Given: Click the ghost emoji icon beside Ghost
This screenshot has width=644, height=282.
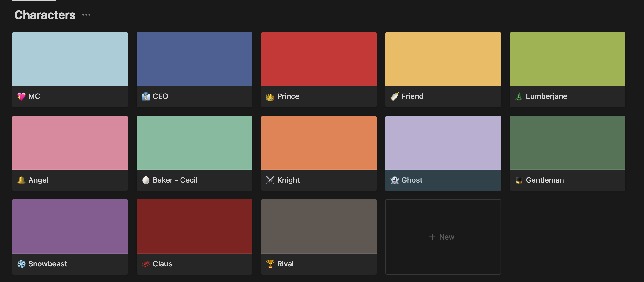Looking at the screenshot, I should tap(394, 180).
